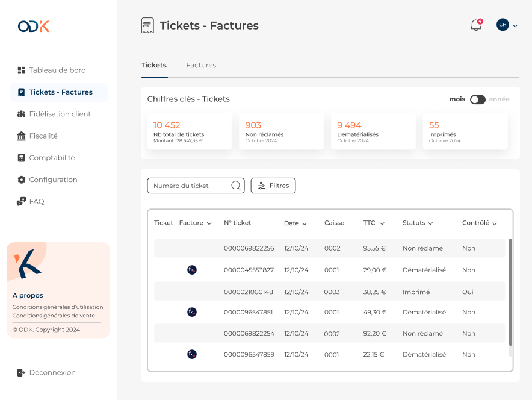Click the Imprimé status cell
The width and height of the screenshot is (532, 400).
(x=416, y=292)
